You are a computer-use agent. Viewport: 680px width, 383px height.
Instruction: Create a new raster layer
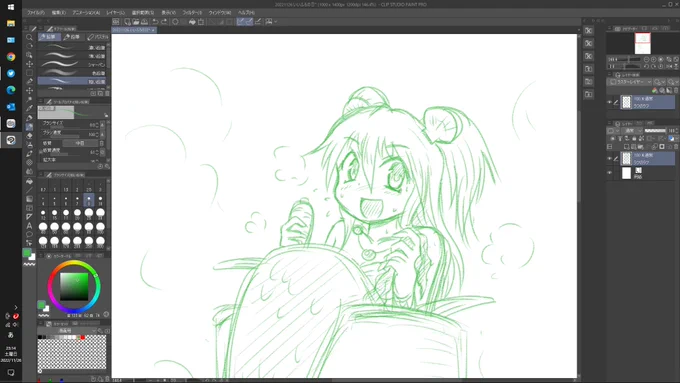pos(627,147)
